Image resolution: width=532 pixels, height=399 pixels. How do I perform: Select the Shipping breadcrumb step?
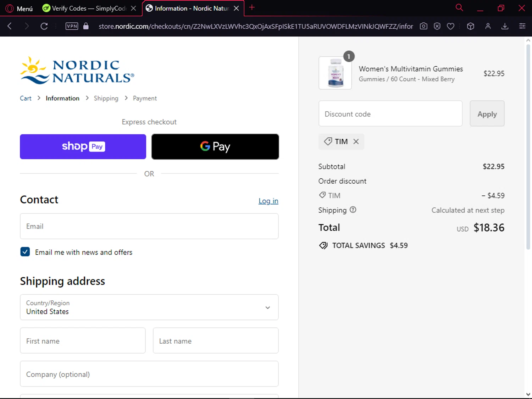click(x=106, y=98)
